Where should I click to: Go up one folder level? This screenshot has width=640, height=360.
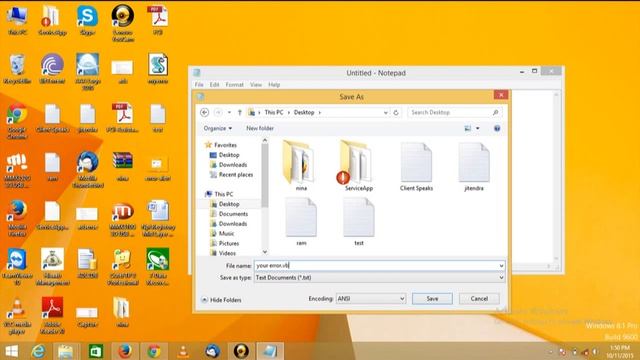point(240,112)
